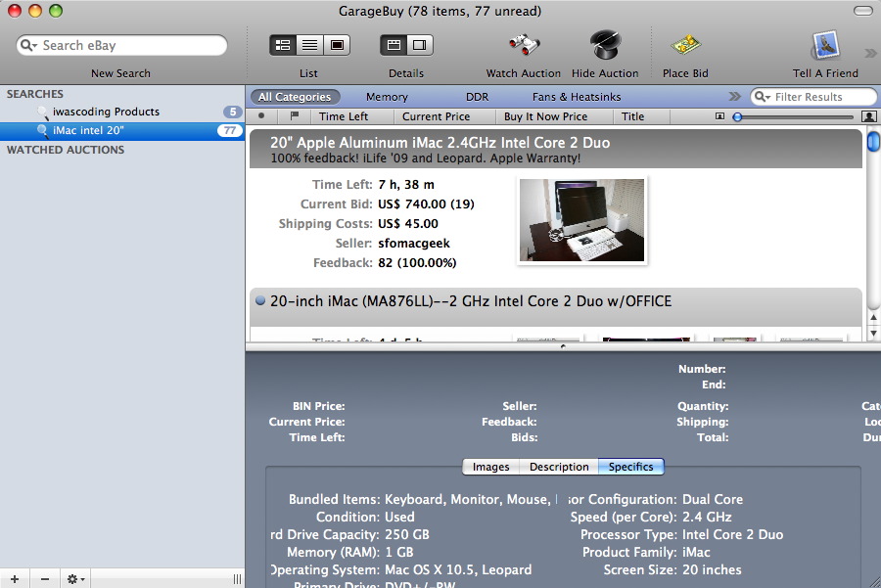Click the current bid US$ 740.00 (19)

(x=426, y=204)
